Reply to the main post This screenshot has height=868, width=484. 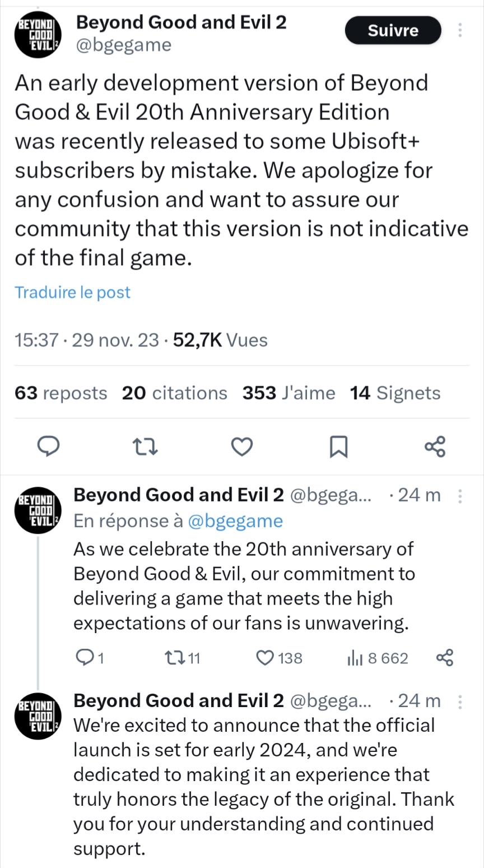[x=49, y=446]
